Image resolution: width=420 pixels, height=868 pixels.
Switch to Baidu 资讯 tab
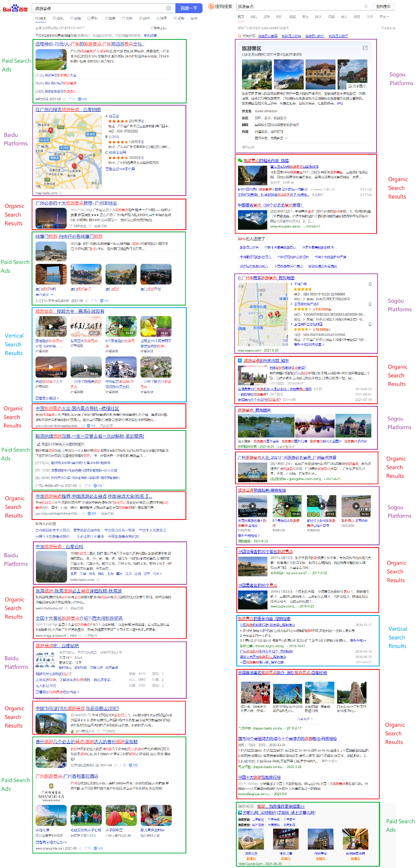coord(58,18)
